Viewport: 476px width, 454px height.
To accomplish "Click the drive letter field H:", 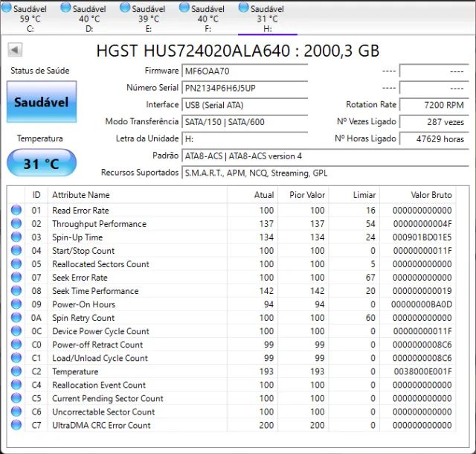I will [245, 139].
